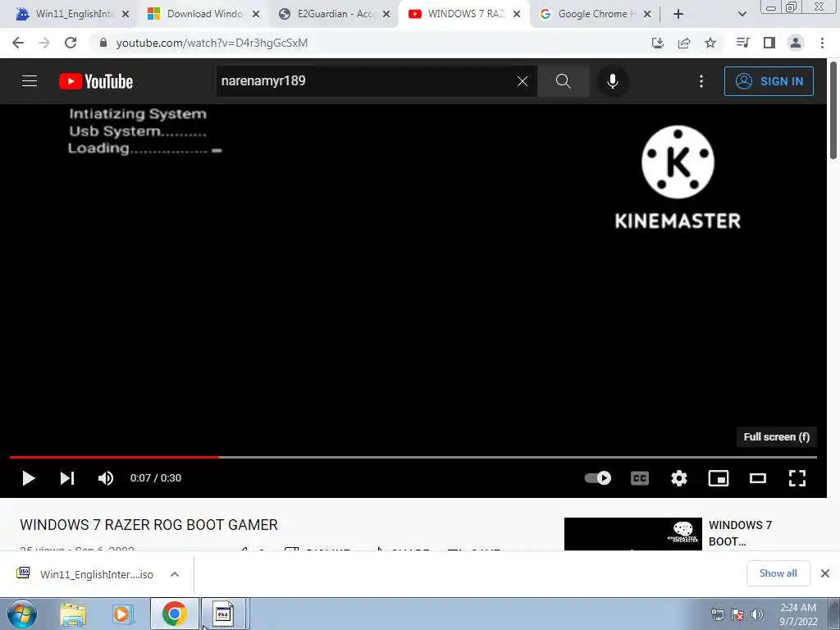Launch Windows Media Player from taskbar
The image size is (840, 630).
123,614
